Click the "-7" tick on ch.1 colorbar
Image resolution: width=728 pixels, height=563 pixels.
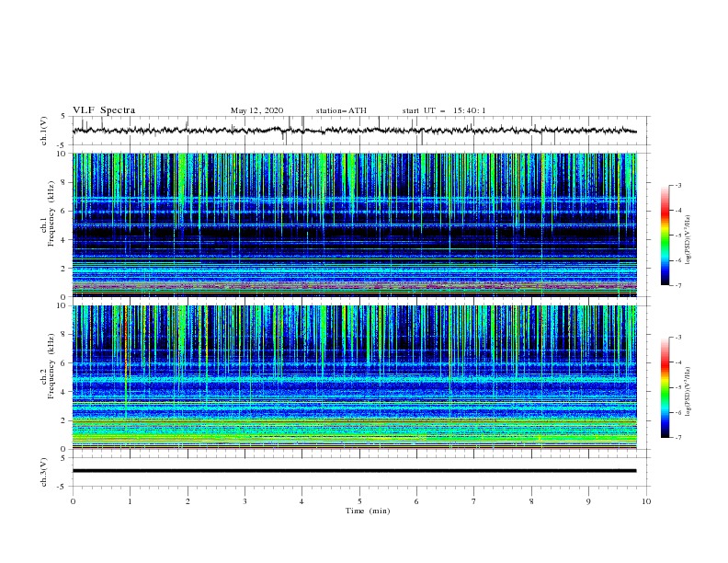tap(677, 285)
